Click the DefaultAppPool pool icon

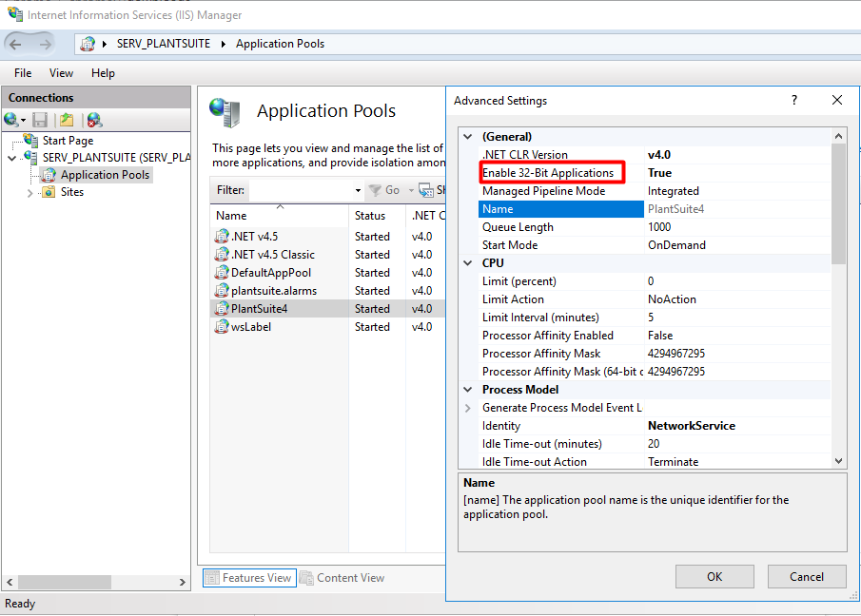click(222, 273)
